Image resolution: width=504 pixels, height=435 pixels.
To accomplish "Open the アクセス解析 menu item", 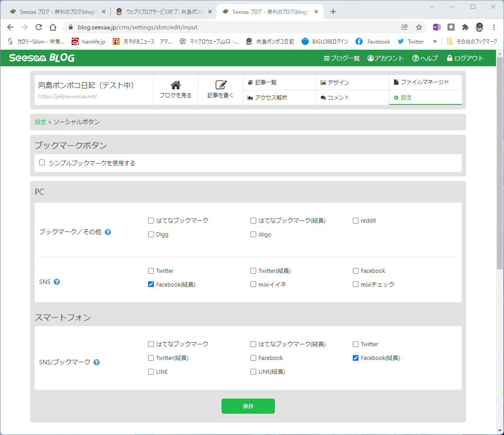I will [280, 98].
